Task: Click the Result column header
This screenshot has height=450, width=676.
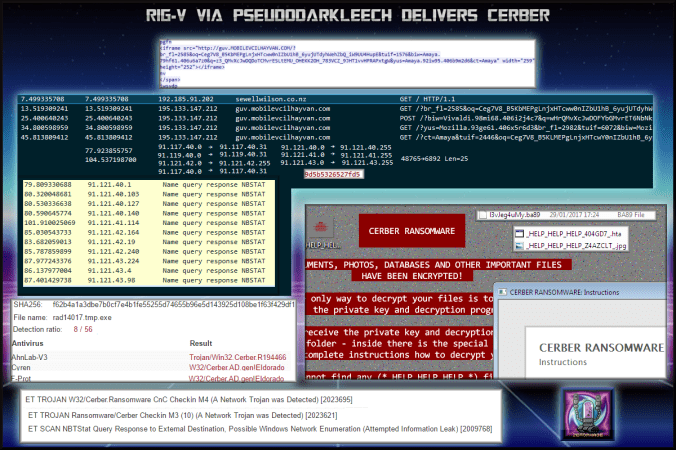Action: 202,344
